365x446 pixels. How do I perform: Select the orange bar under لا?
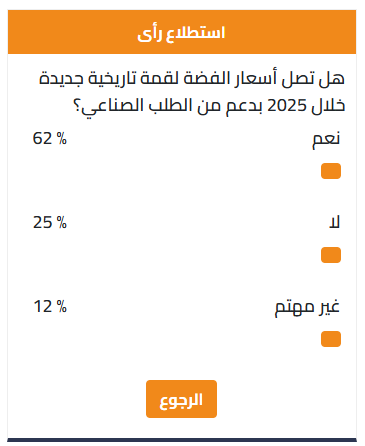[331, 255]
